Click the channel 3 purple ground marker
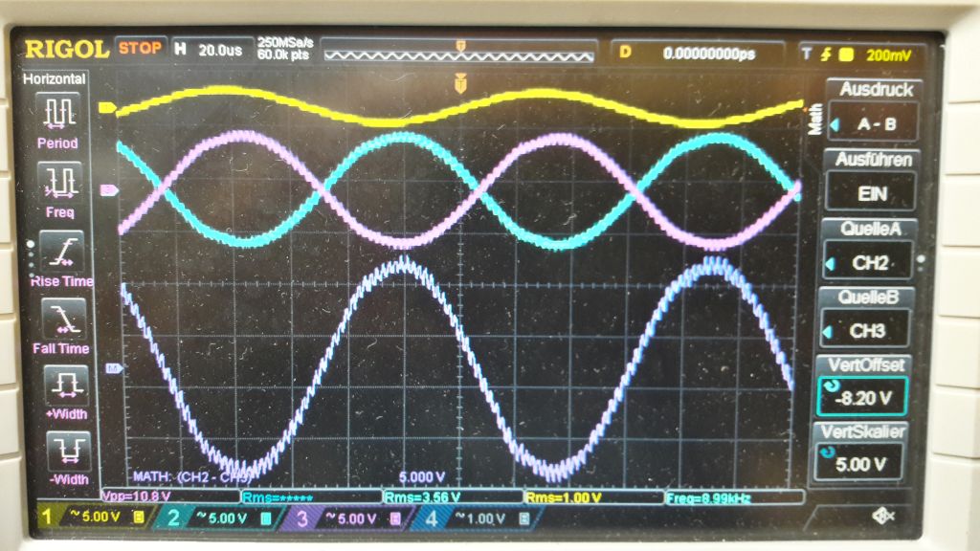Viewport: 980px width, 551px height. pos(109,190)
